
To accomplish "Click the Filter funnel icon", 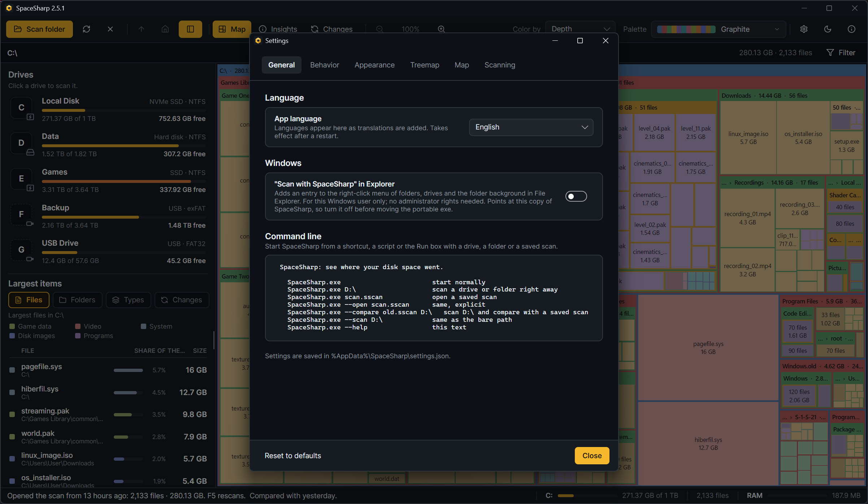I will (x=830, y=53).
